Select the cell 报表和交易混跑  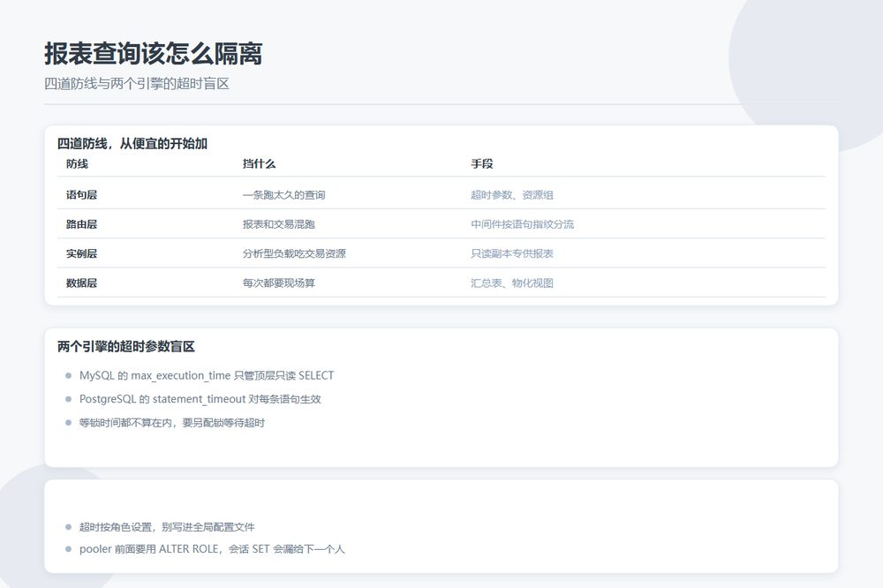[279, 224]
